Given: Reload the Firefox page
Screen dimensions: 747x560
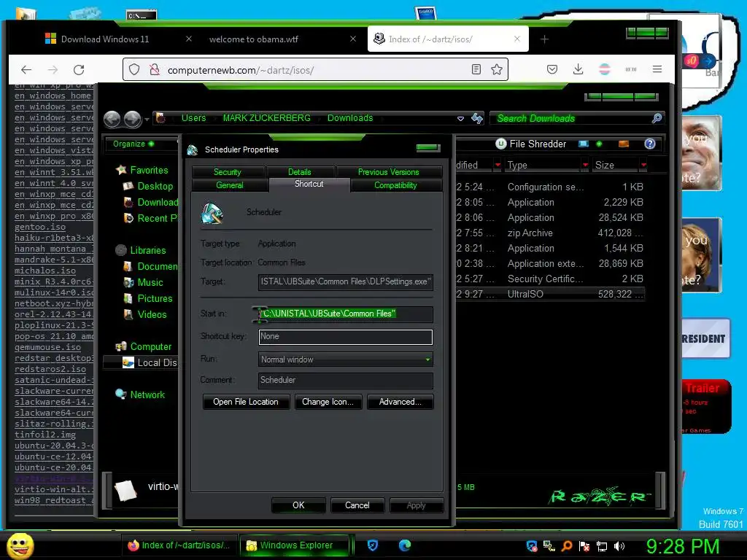Looking at the screenshot, I should (79, 70).
